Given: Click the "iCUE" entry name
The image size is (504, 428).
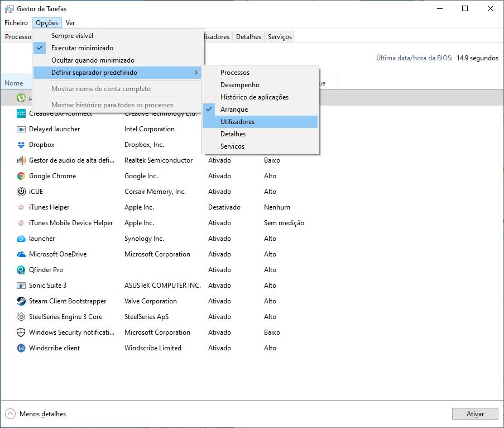Looking at the screenshot, I should click(36, 192).
